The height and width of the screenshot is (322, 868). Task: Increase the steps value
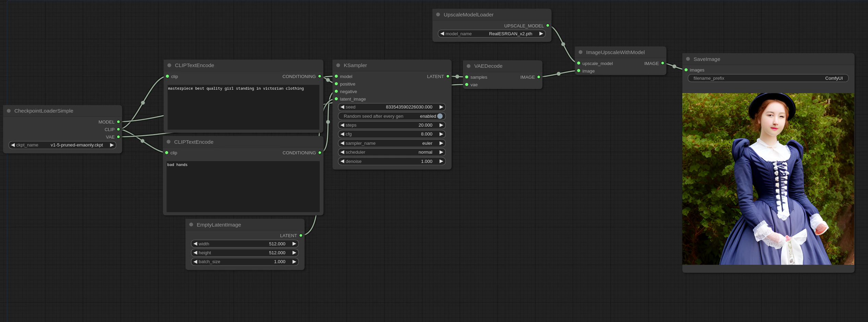tap(441, 125)
